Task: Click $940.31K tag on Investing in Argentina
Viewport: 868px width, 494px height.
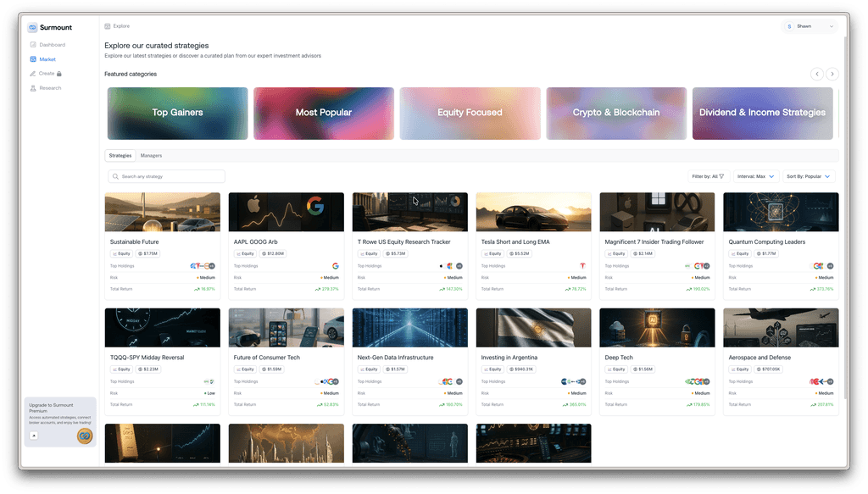Action: coord(522,369)
